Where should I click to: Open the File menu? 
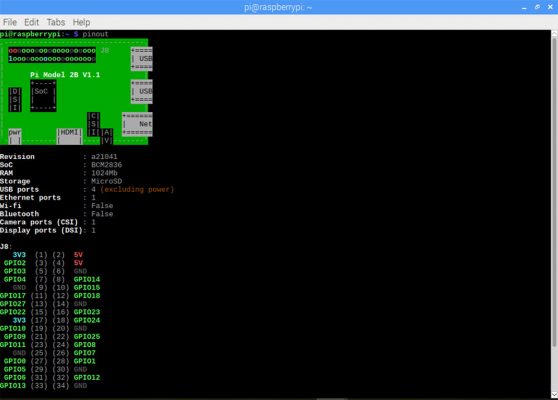click(10, 22)
